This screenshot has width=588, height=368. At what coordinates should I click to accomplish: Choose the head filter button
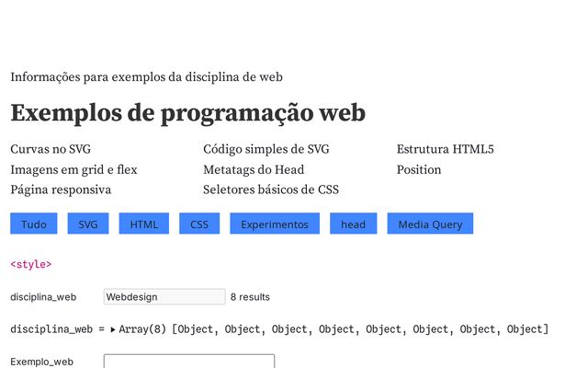(353, 224)
